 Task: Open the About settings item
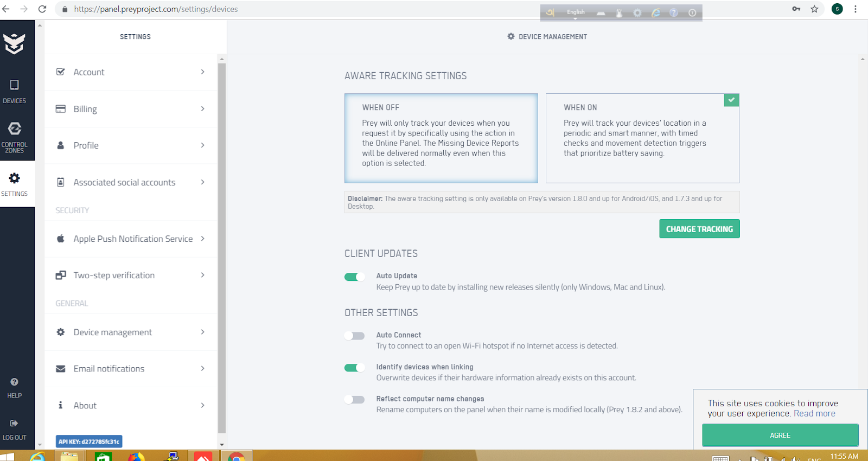[x=131, y=406]
